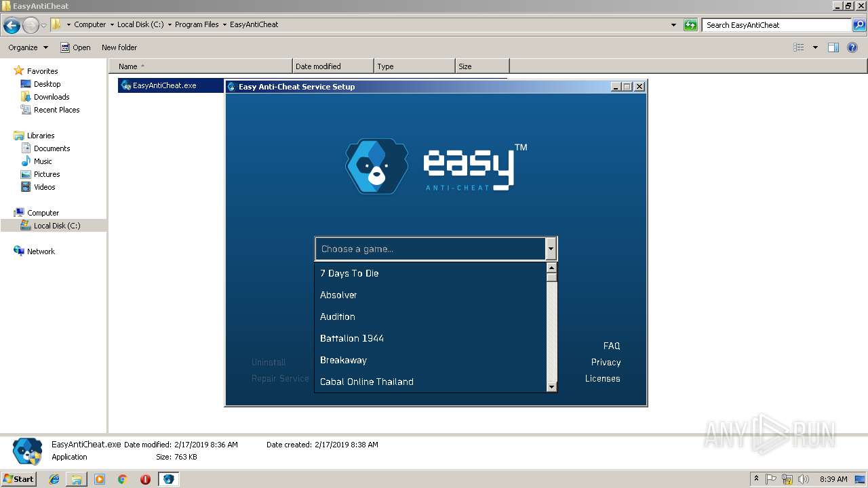Click the EasyAntiCheat.exe file icon

(125, 85)
